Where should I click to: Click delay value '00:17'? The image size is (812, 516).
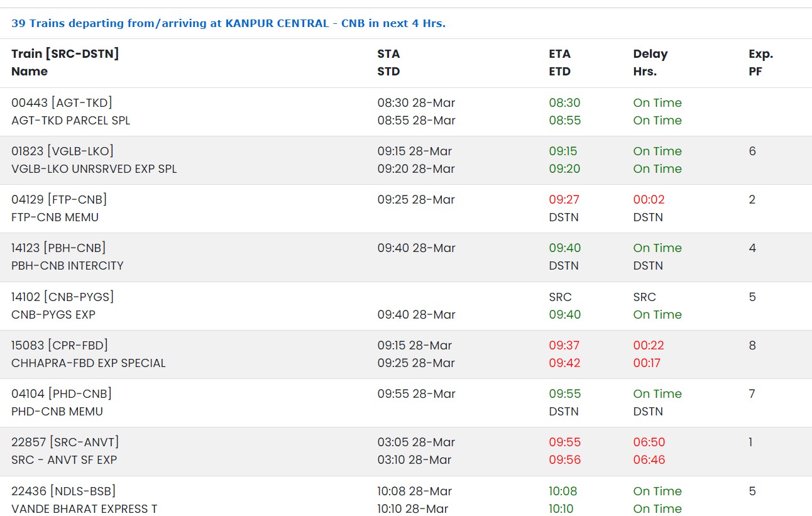click(647, 363)
